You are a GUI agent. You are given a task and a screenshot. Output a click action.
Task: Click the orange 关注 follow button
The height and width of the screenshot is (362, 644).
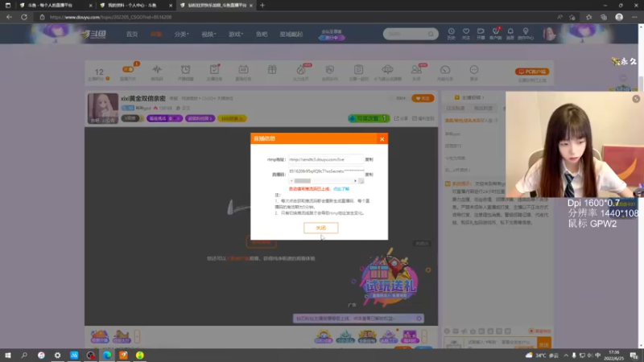(423, 98)
